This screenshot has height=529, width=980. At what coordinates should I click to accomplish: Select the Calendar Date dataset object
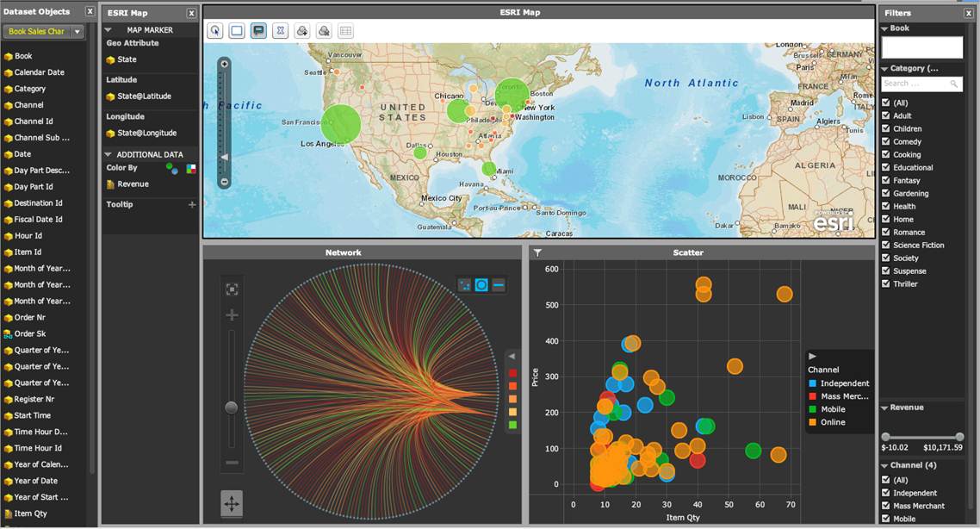pos(39,72)
